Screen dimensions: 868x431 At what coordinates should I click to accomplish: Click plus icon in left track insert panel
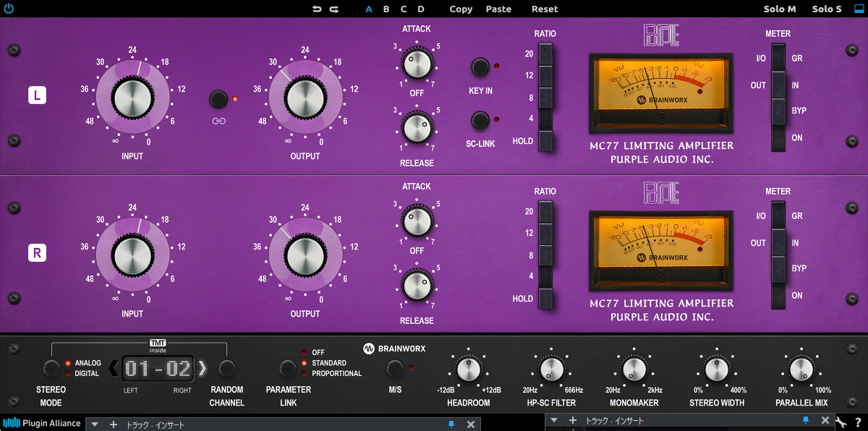tap(113, 424)
